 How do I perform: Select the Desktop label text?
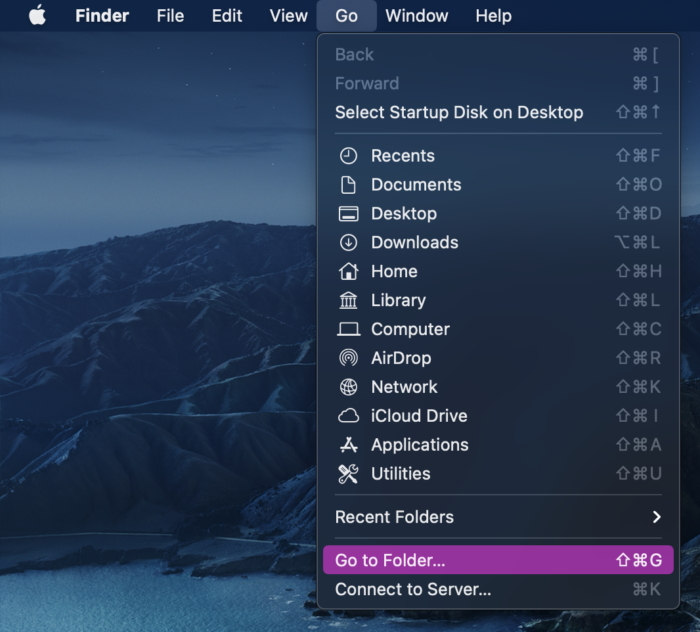404,214
